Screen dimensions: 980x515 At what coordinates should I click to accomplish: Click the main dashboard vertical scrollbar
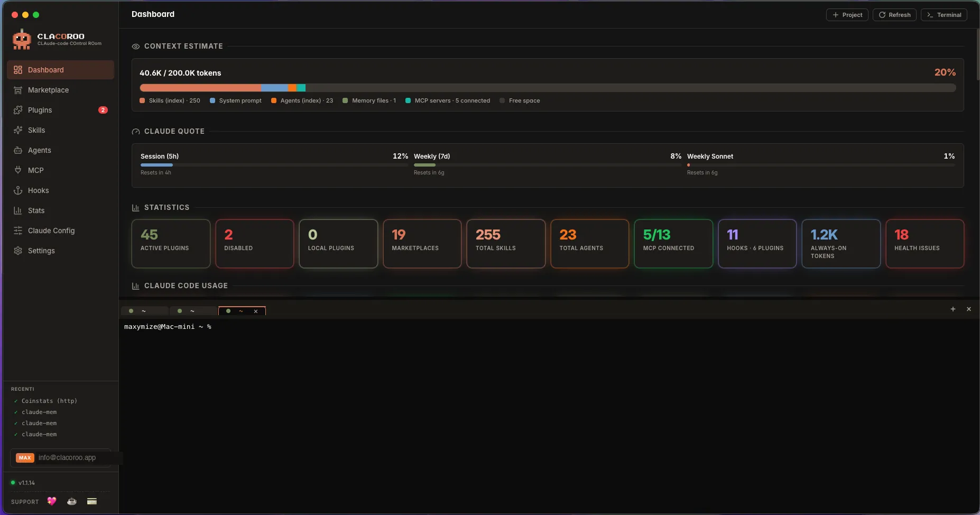pyautogui.click(x=977, y=54)
